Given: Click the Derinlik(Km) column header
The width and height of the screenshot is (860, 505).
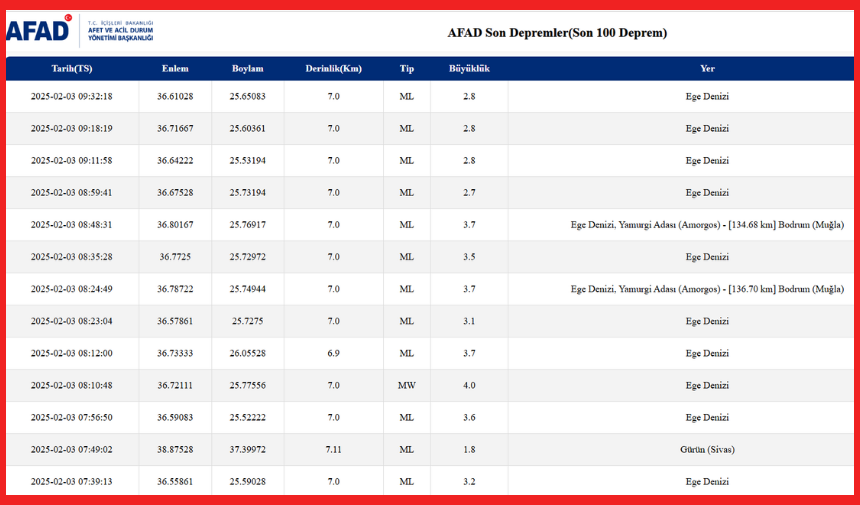Looking at the screenshot, I should (333, 69).
